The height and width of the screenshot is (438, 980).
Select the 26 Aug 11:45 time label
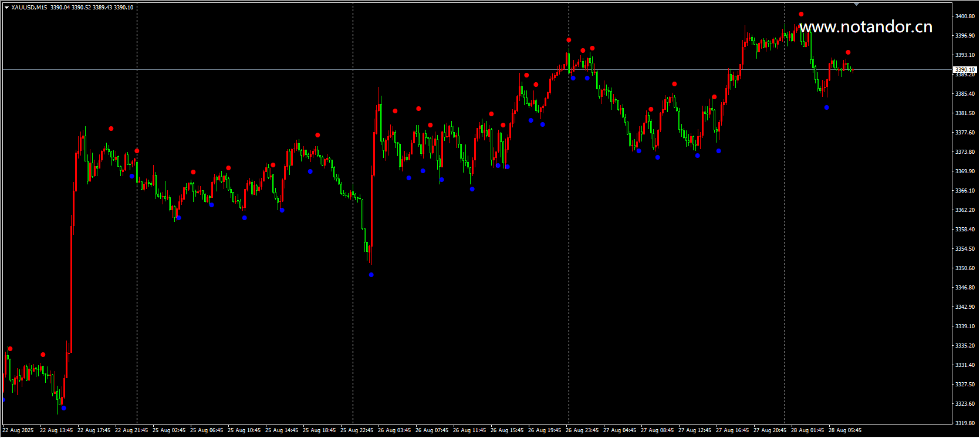[x=469, y=430]
